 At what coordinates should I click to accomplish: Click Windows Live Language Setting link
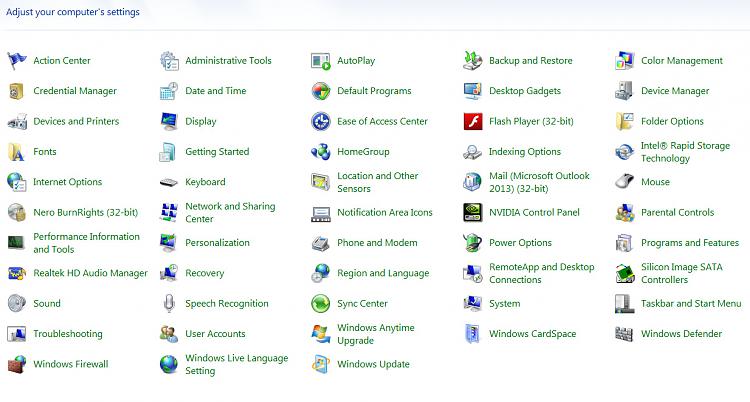tap(236, 364)
